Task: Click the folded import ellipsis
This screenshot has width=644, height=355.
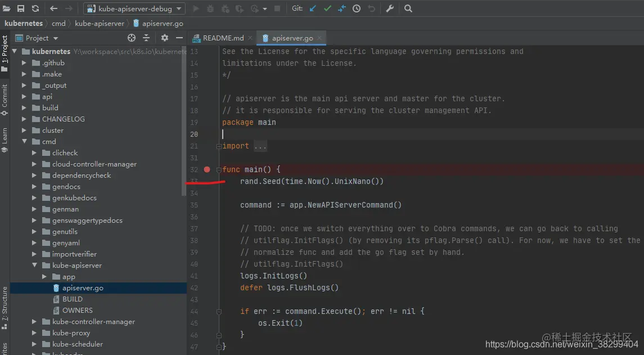Action: coord(260,146)
